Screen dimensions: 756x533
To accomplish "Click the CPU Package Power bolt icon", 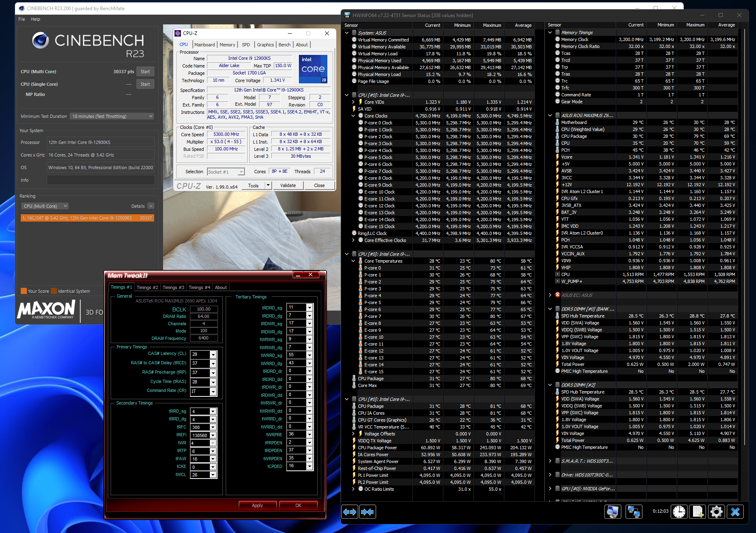I will coord(354,448).
